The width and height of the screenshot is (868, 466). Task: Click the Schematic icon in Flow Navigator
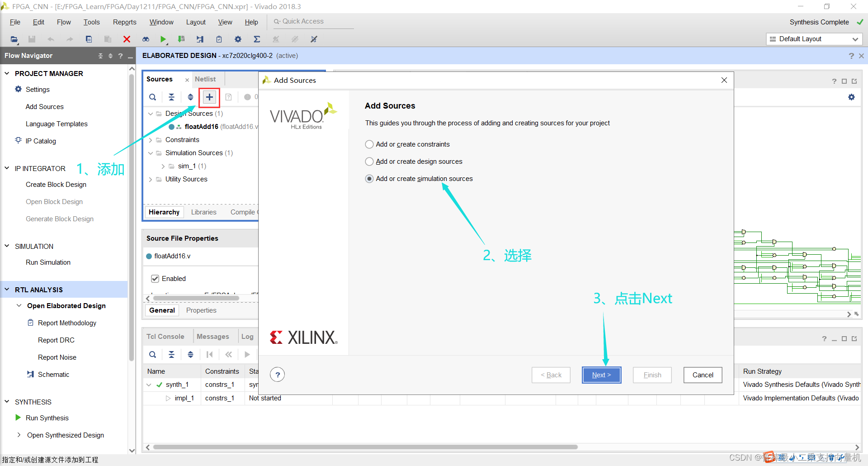(x=30, y=374)
